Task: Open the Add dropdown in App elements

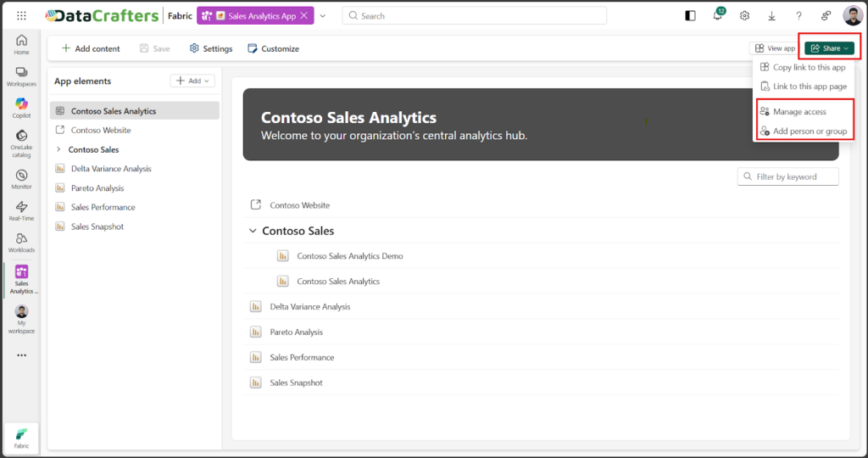Action: tap(193, 81)
